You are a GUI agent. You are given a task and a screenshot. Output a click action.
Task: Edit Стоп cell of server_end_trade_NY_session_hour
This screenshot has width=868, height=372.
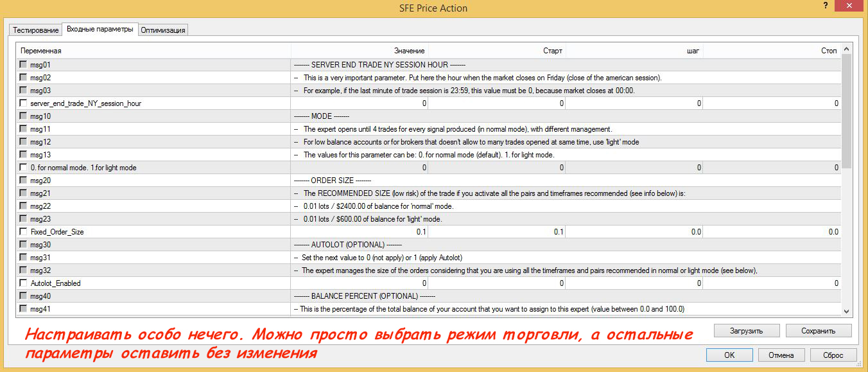click(x=772, y=103)
